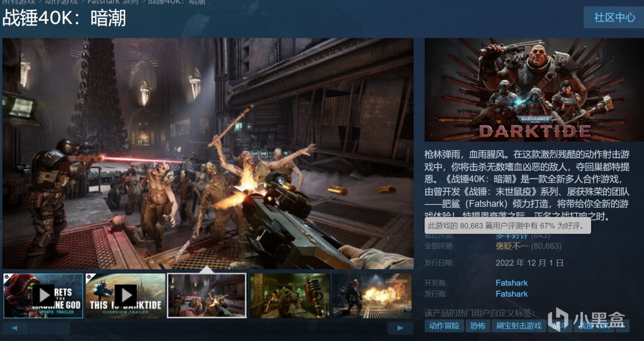The image size is (644, 341).
Task: Click the left arrow of the thumbnail strip
Action: 15,328
